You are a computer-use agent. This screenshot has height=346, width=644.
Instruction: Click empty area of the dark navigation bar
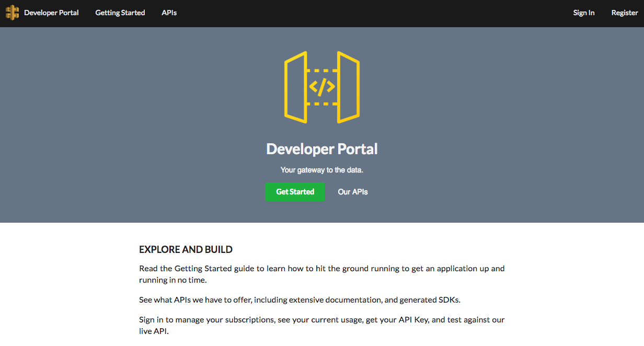366,13
